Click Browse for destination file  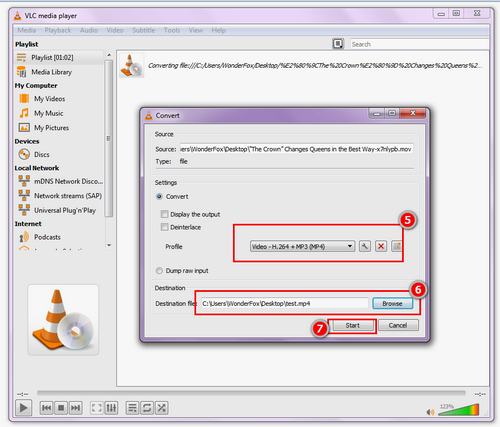coord(392,303)
